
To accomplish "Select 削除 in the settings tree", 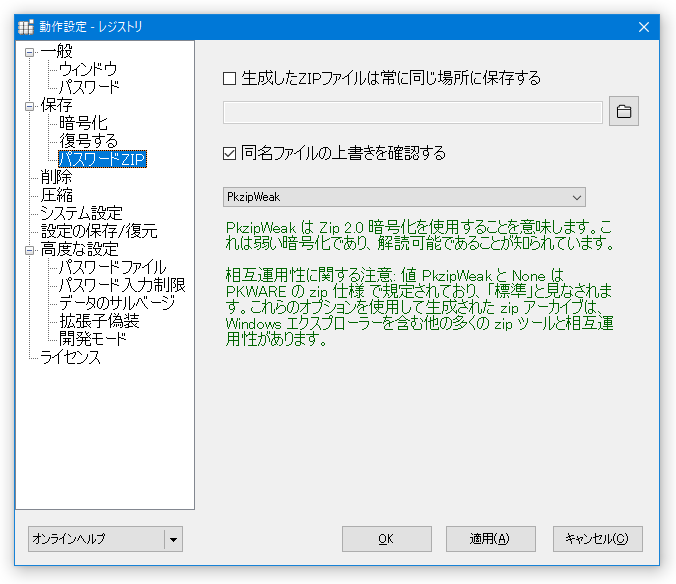I will pyautogui.click(x=56, y=177).
